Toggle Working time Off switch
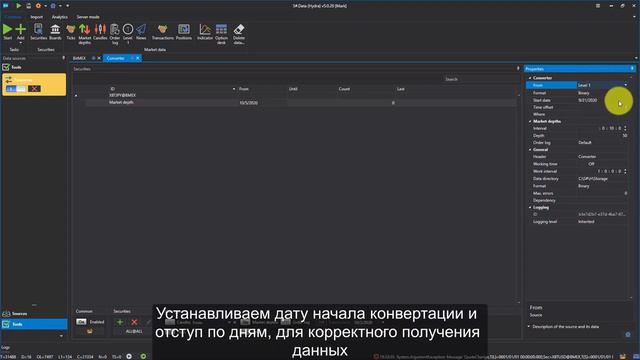The width and height of the screenshot is (640, 360). pyautogui.click(x=591, y=164)
